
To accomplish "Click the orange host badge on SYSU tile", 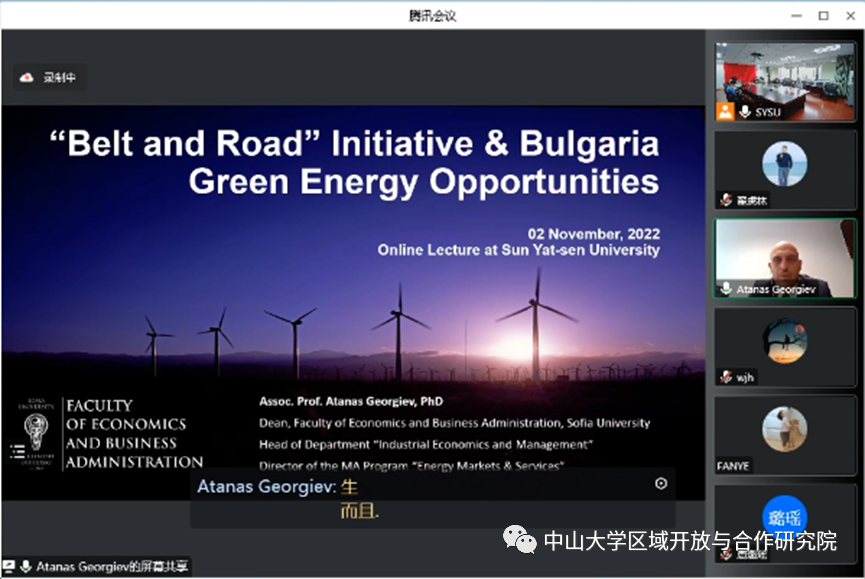I will point(725,111).
